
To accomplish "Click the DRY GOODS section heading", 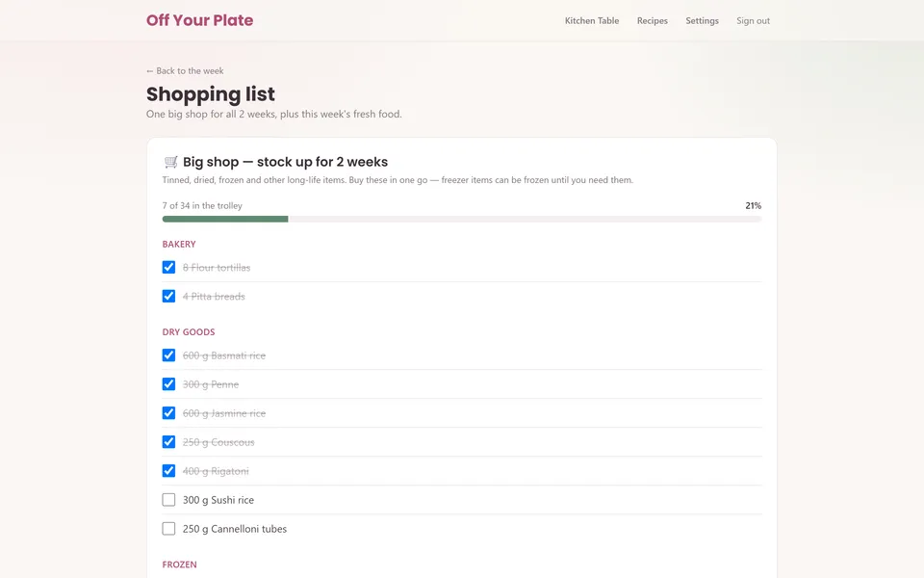I will (189, 332).
